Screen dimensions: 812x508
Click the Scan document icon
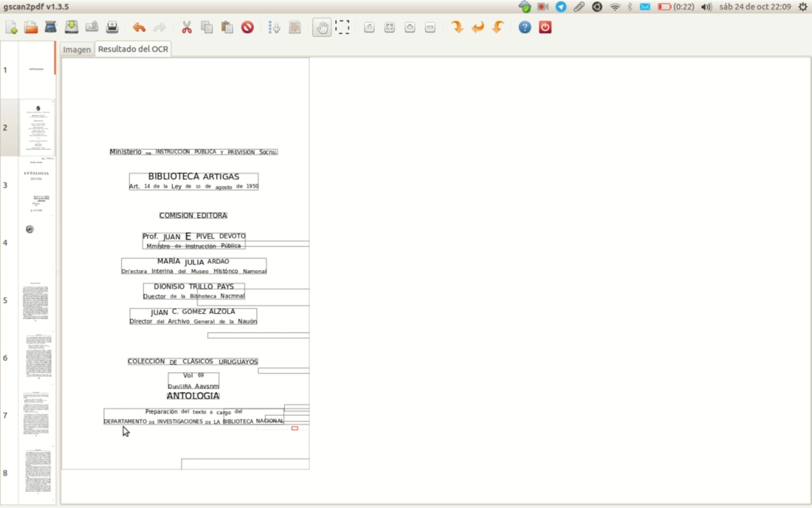click(x=51, y=27)
